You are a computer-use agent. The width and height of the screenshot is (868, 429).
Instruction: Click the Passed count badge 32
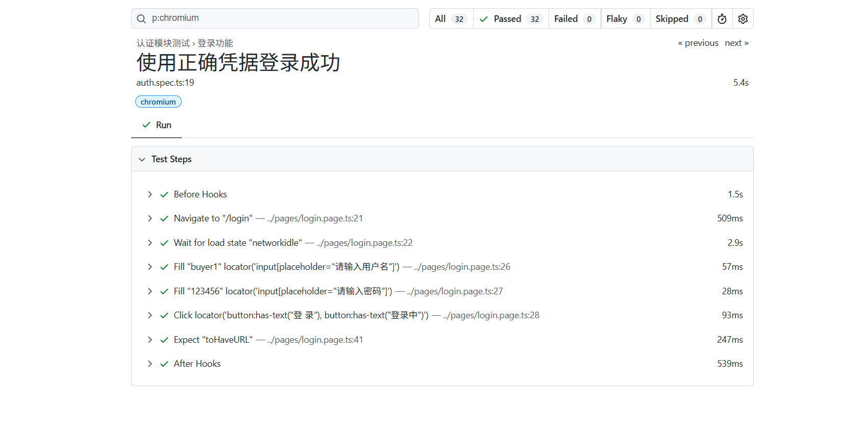(x=535, y=19)
